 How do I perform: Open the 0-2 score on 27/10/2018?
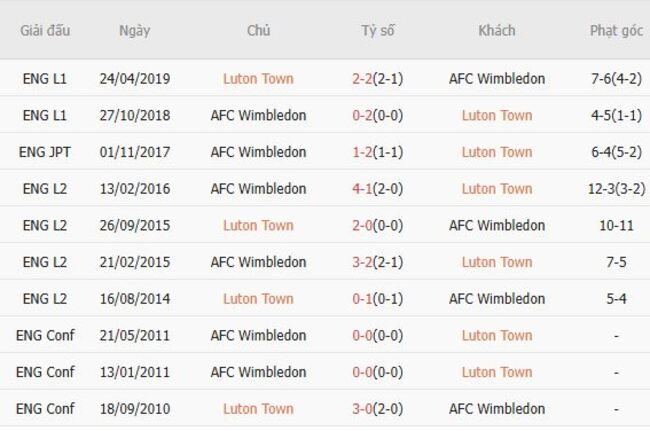(x=366, y=115)
